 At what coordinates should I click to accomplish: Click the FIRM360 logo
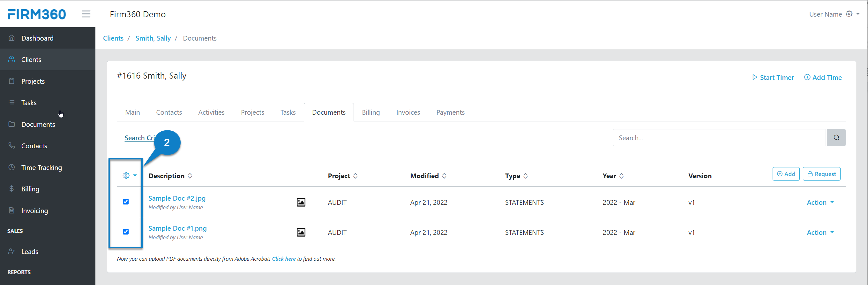click(x=37, y=14)
